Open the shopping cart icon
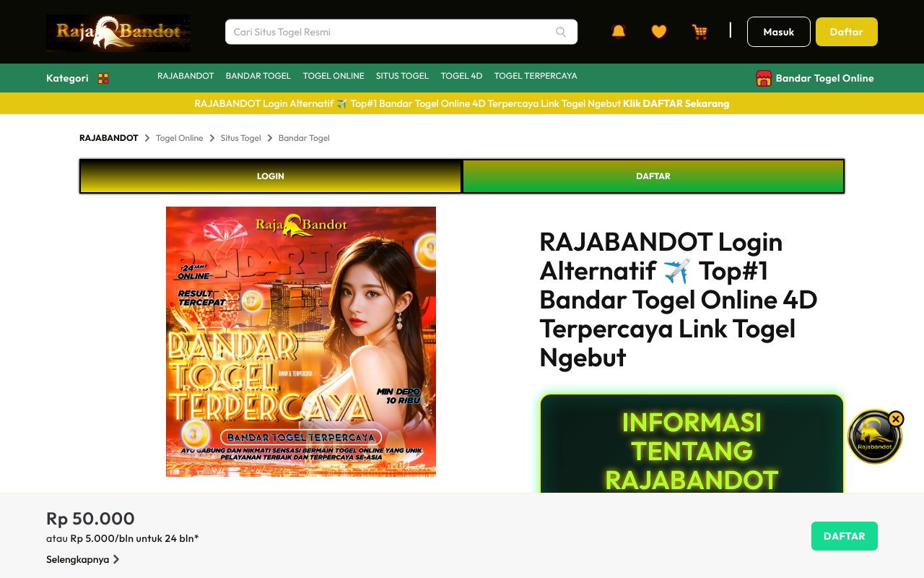 click(x=699, y=31)
